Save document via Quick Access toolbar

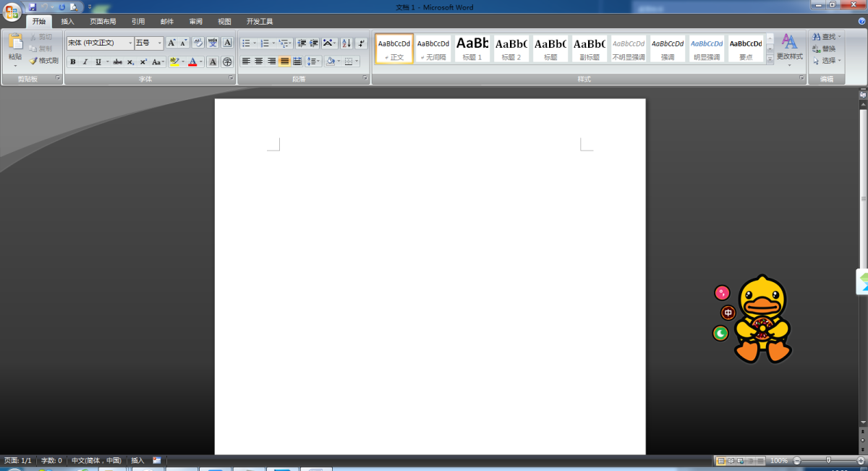[33, 7]
